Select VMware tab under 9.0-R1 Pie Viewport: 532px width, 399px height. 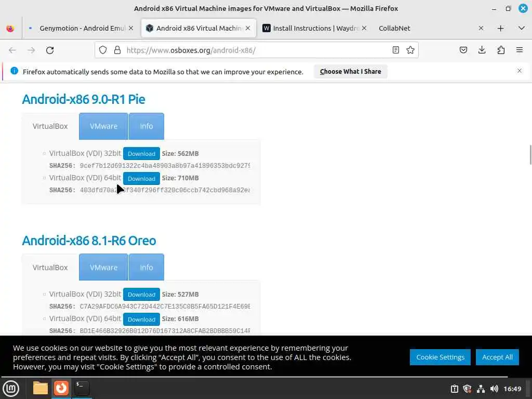pos(103,126)
